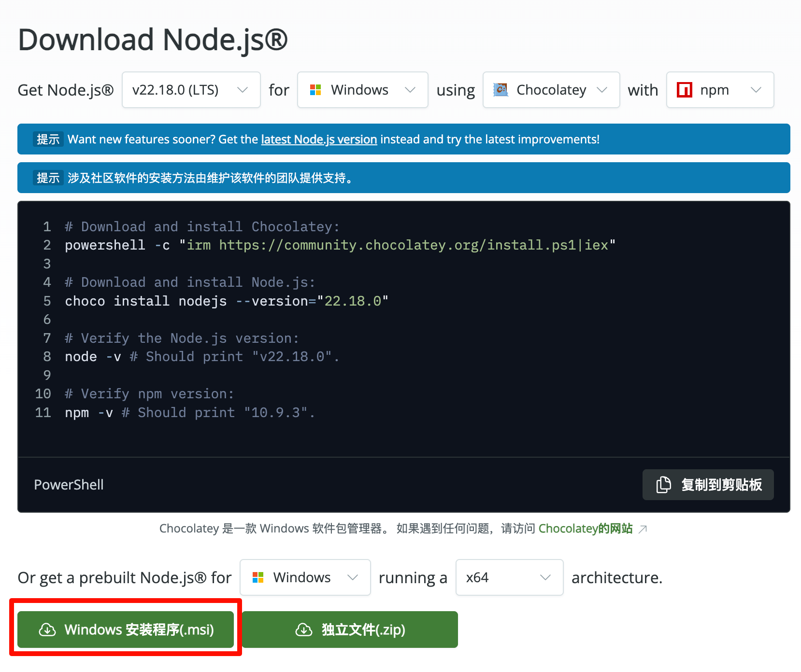Click the "# Verify the Node.js version:" comment
The height and width of the screenshot is (672, 801).
coord(182,338)
